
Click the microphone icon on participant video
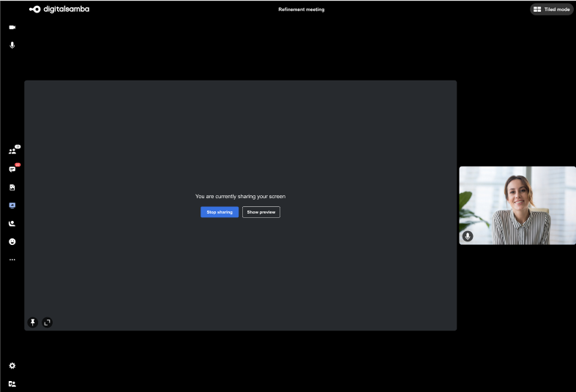468,236
